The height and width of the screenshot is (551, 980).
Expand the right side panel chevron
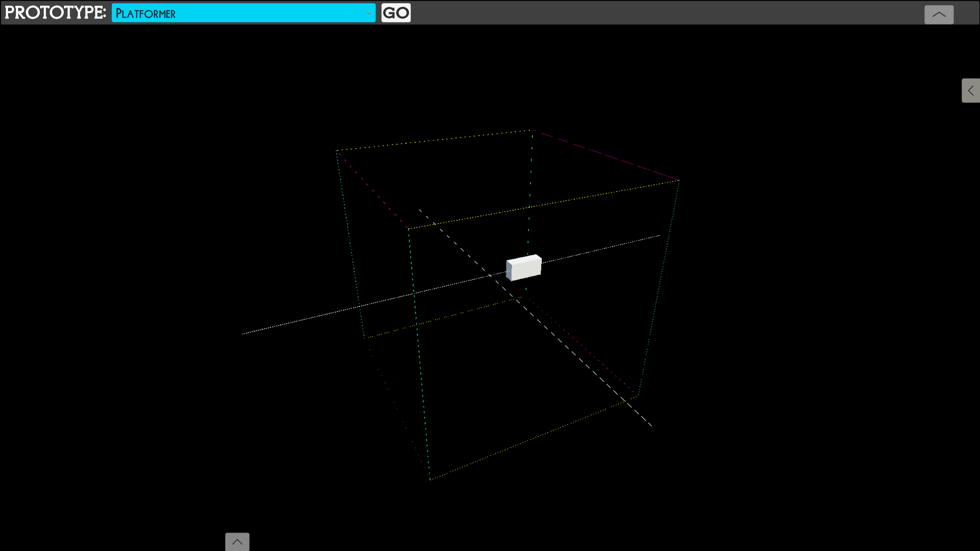[x=970, y=91]
